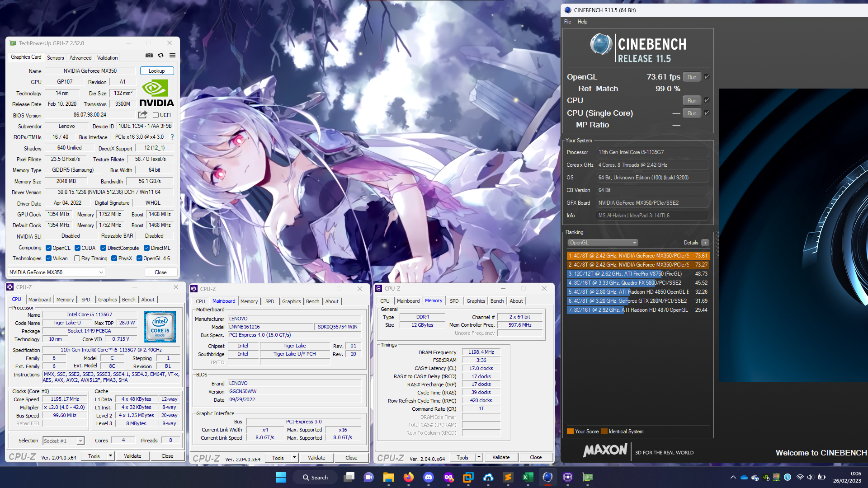Uncheck the CPU Single Core test checkbox

click(x=707, y=113)
